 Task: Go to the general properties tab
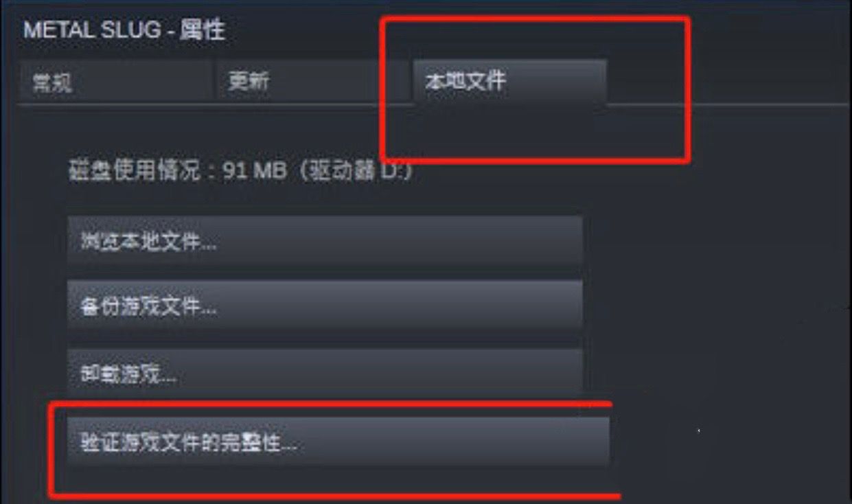click(x=115, y=82)
